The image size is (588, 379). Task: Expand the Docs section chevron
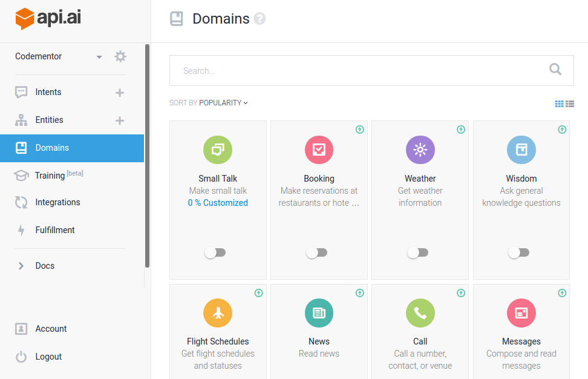point(21,266)
